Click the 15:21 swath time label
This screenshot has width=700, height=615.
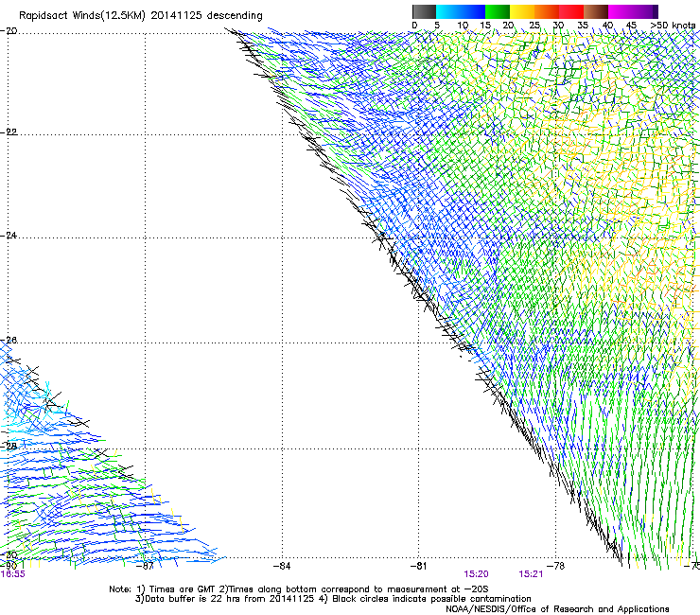click(531, 574)
